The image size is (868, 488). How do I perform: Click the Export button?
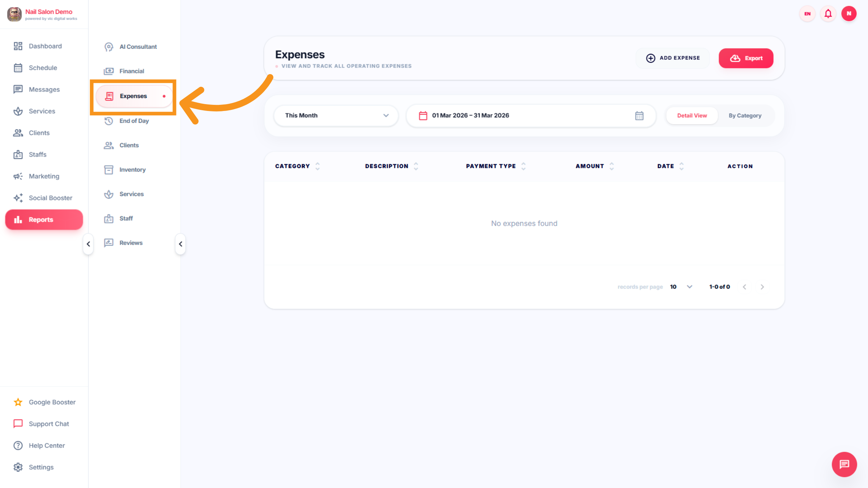pos(746,58)
